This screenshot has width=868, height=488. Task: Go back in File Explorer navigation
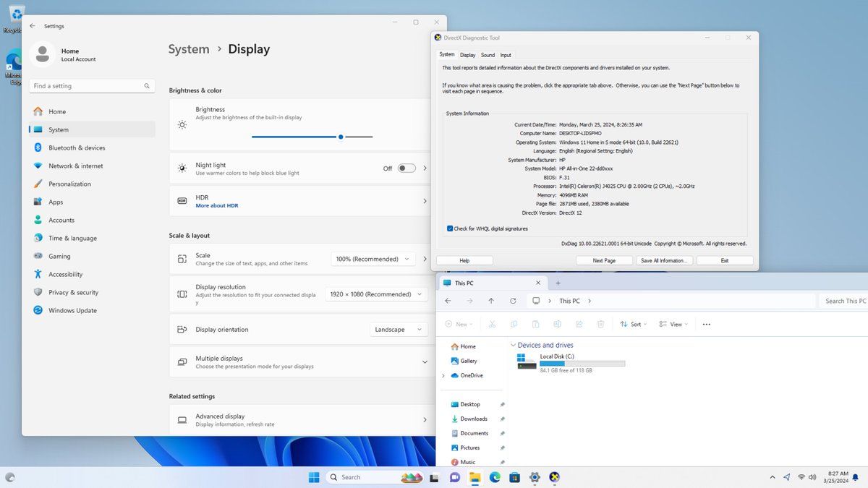(x=448, y=301)
